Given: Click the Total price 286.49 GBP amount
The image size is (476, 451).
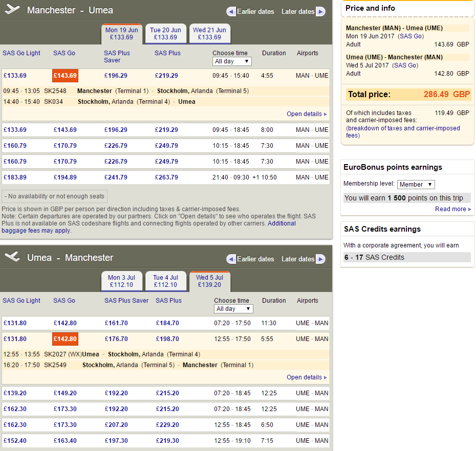Looking at the screenshot, I should coord(447,94).
